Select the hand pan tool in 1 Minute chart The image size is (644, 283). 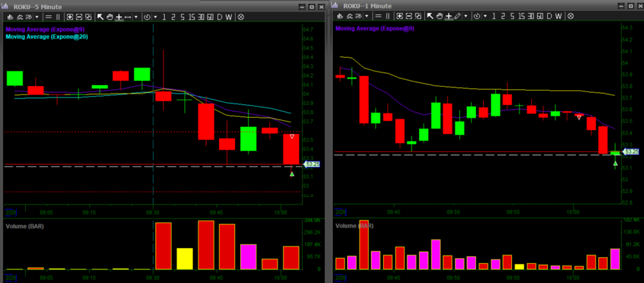click(x=439, y=17)
